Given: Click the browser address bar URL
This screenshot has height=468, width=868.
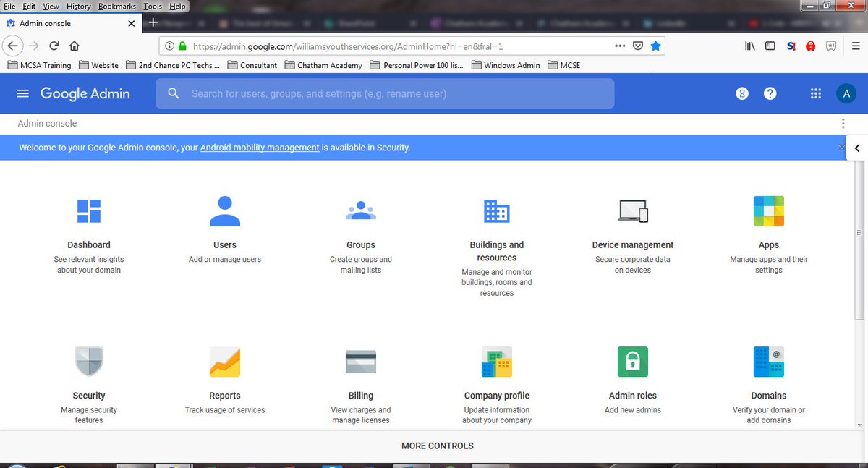Looking at the screenshot, I should click(x=348, y=46).
